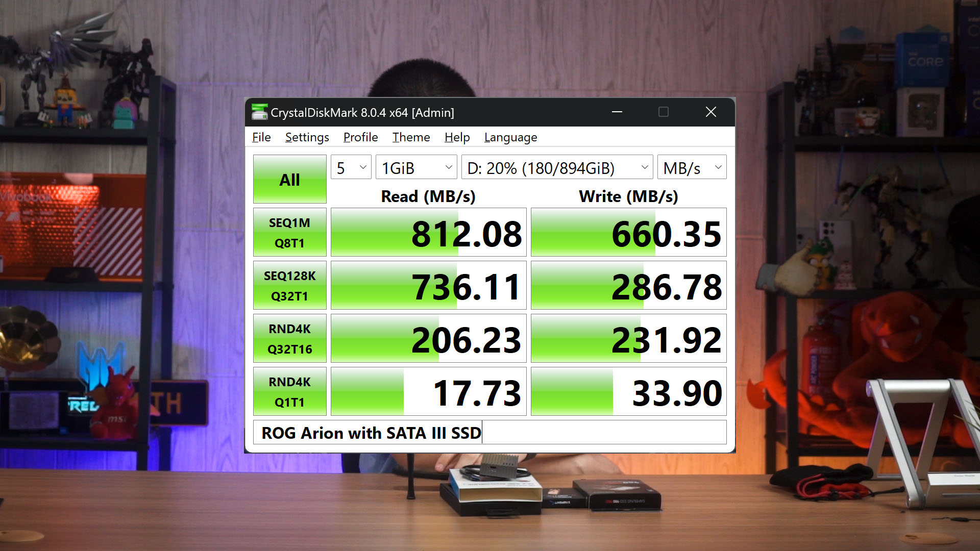Screen dimensions: 980x551
Task: Run the SEQ128K Q32T1 test
Action: 289,285
